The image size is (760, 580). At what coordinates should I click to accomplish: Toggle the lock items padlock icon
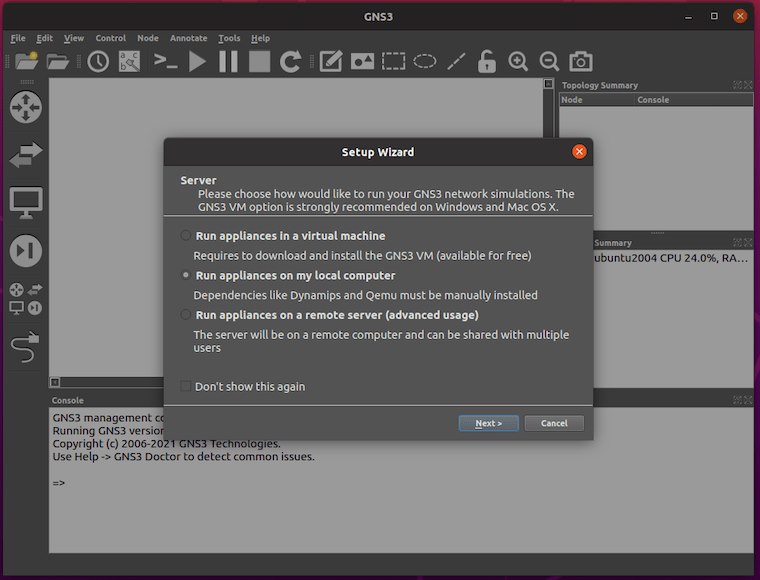(x=487, y=62)
